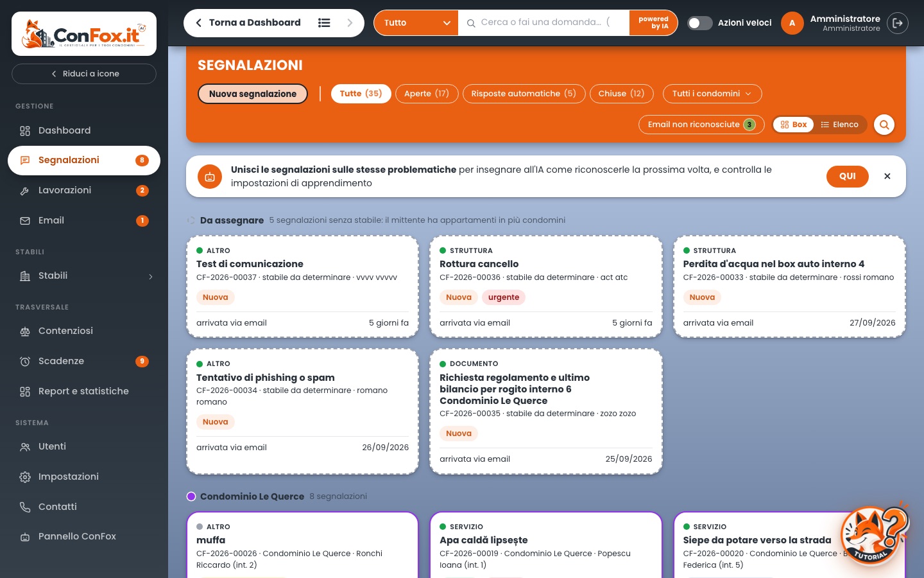The image size is (924, 578).
Task: Open Report e statistiche
Action: [84, 391]
